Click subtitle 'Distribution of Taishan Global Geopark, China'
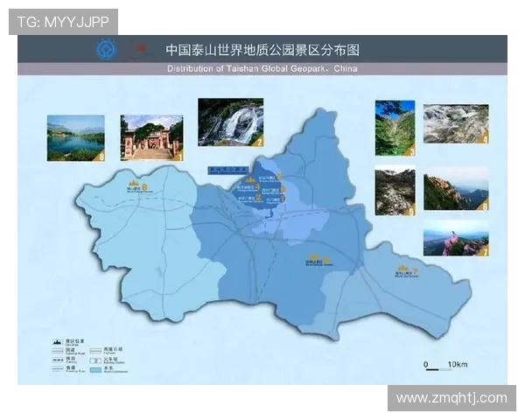 click(x=262, y=68)
